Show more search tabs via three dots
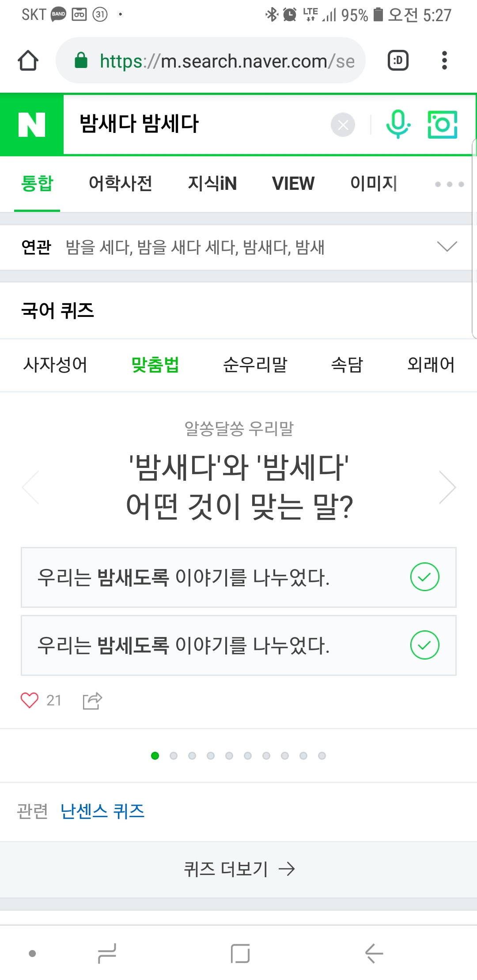The image size is (477, 980). click(x=449, y=184)
